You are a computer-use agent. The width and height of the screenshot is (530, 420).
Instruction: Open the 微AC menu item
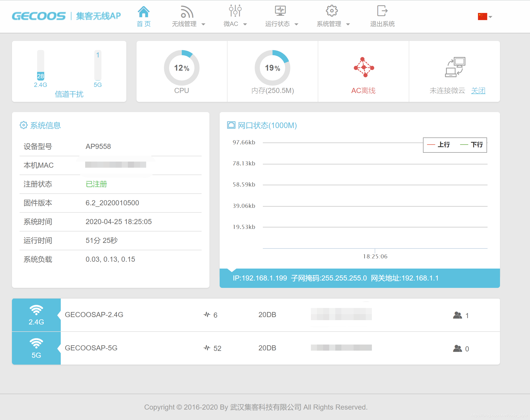click(x=231, y=24)
